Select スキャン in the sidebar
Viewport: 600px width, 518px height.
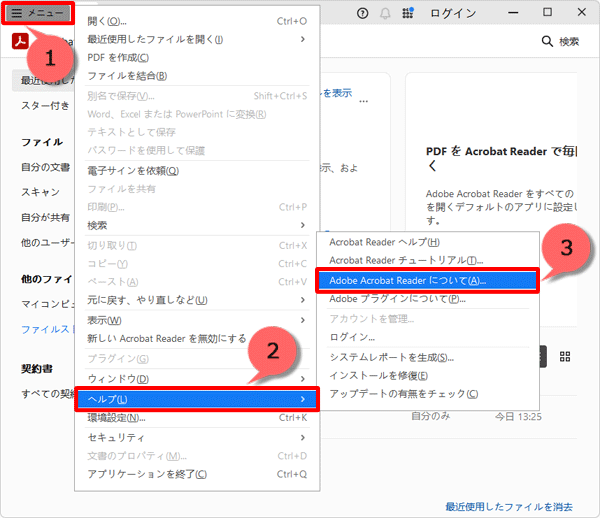[x=40, y=192]
